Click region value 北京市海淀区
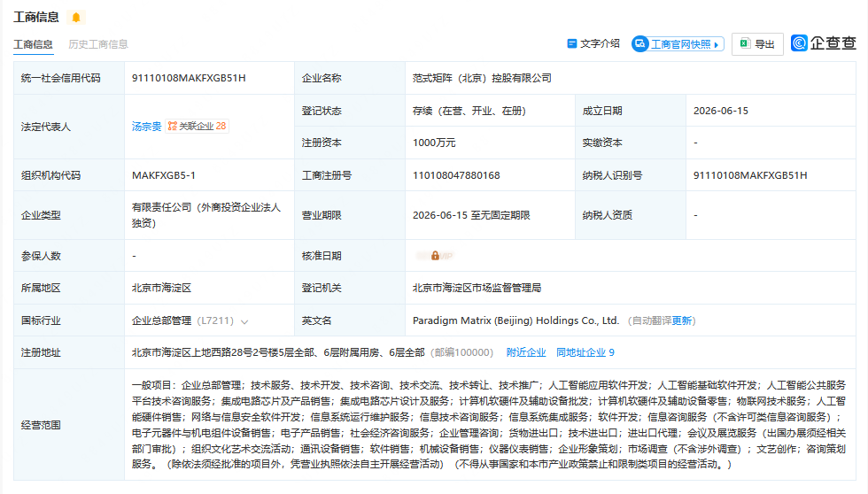868x494 pixels. click(161, 288)
